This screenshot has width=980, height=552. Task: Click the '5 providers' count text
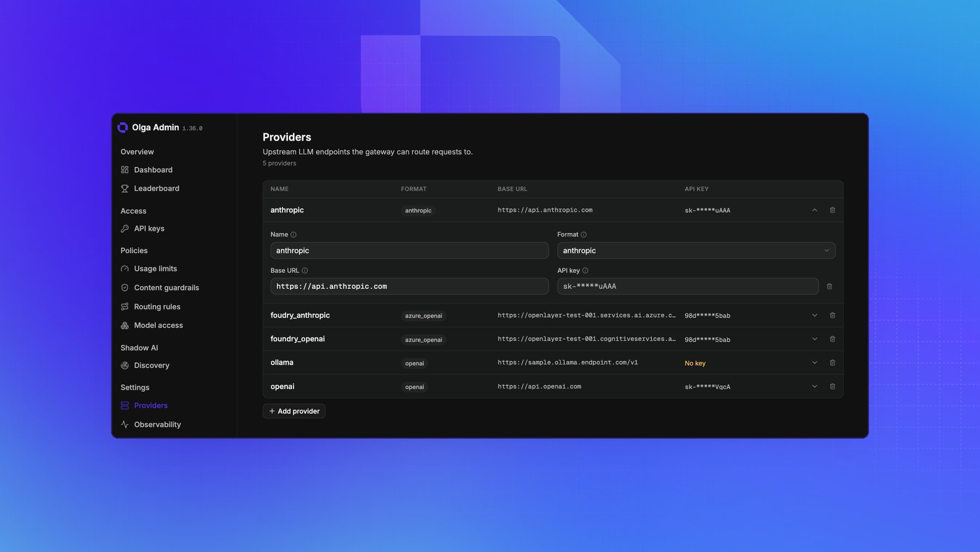tap(279, 163)
